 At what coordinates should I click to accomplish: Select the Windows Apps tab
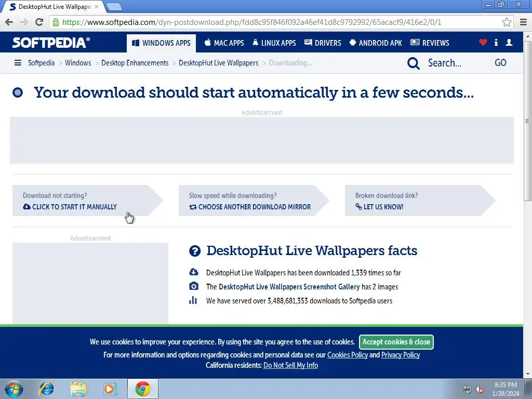[161, 43]
